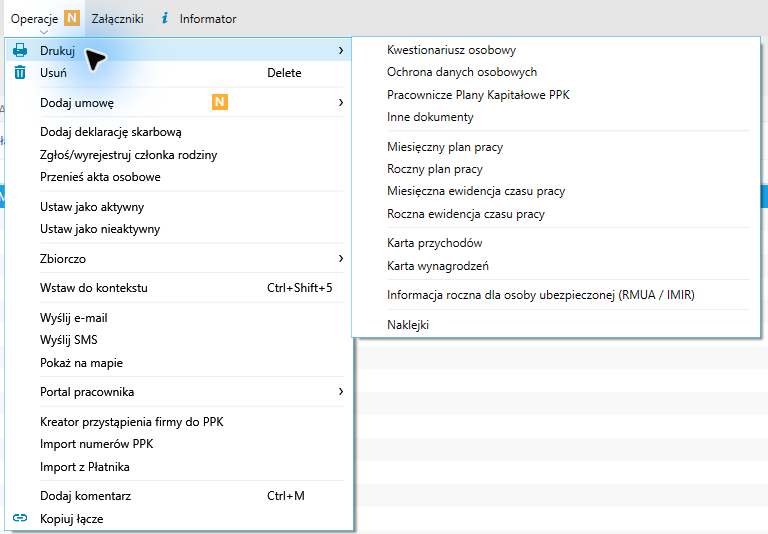Choose Pracownicze Plany Kapitałowe PPK
Image resolution: width=768 pixels, height=534 pixels.
[556, 95]
